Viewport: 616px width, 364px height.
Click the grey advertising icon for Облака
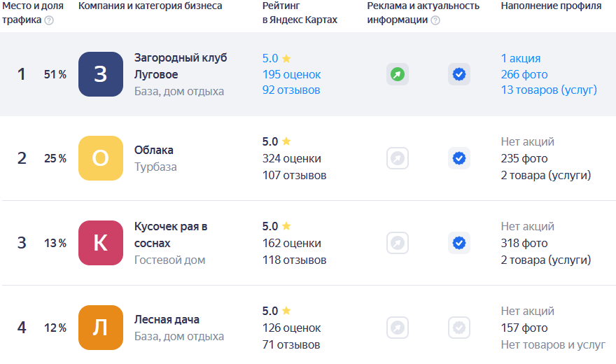coord(398,159)
